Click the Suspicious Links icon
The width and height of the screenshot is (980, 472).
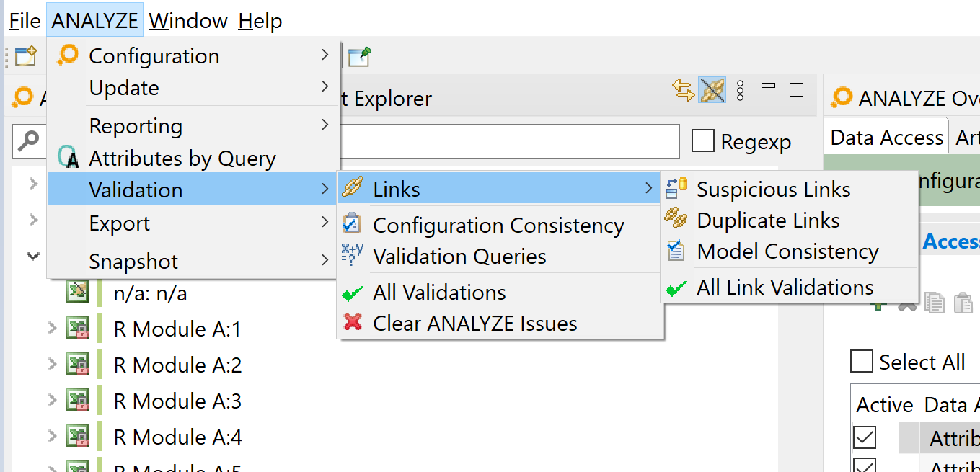676,188
